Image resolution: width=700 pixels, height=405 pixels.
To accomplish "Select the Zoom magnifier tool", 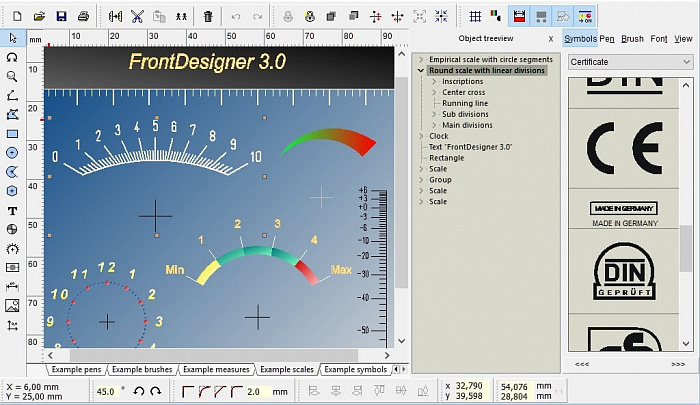I will click(12, 76).
